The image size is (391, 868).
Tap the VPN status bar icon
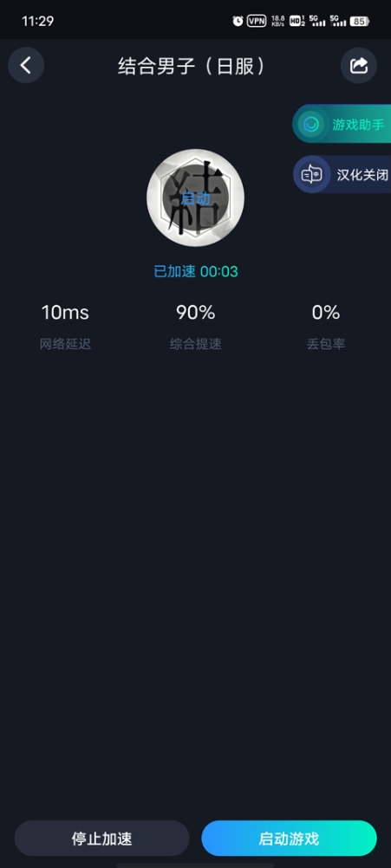(257, 21)
